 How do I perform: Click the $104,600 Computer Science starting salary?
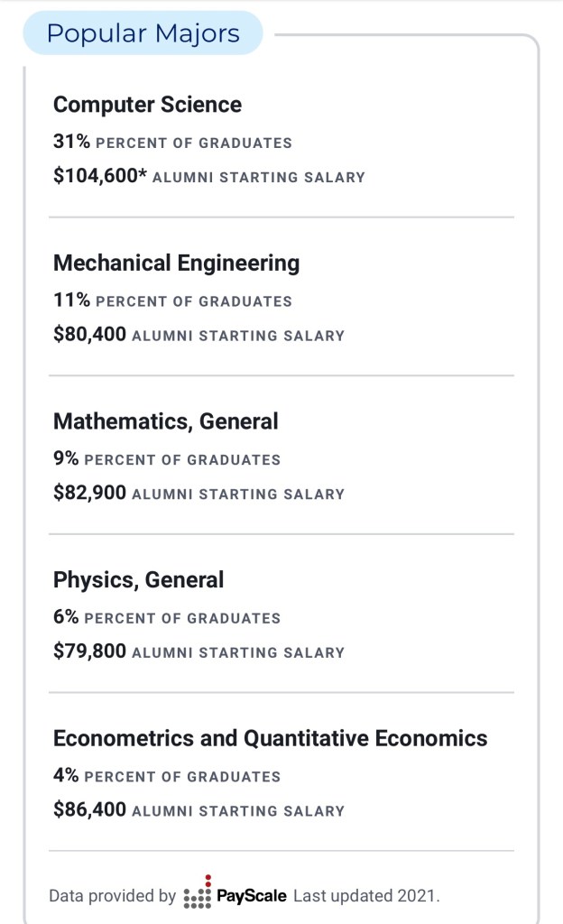(x=99, y=177)
